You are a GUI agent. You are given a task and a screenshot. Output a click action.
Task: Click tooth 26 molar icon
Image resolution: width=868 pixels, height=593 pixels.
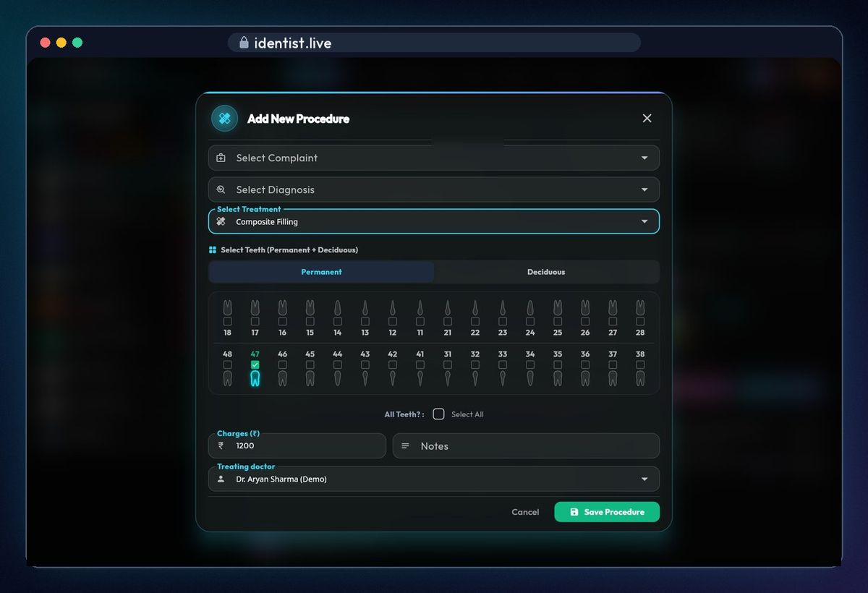[585, 307]
